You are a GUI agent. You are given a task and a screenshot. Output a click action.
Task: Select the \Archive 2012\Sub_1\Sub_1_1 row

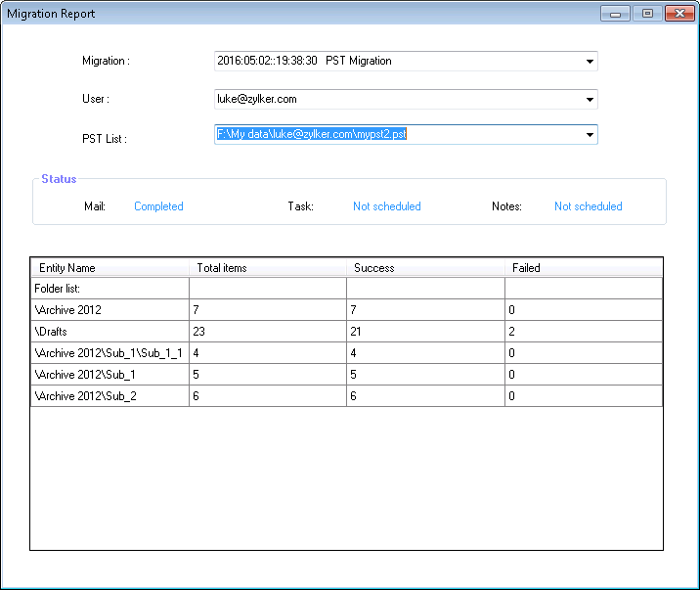[108, 353]
